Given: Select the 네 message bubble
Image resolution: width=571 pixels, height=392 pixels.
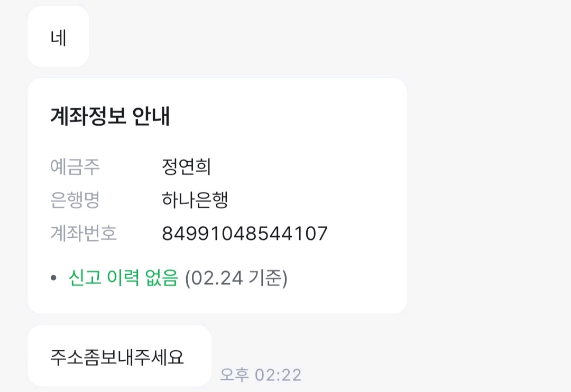Looking at the screenshot, I should coord(58,35).
